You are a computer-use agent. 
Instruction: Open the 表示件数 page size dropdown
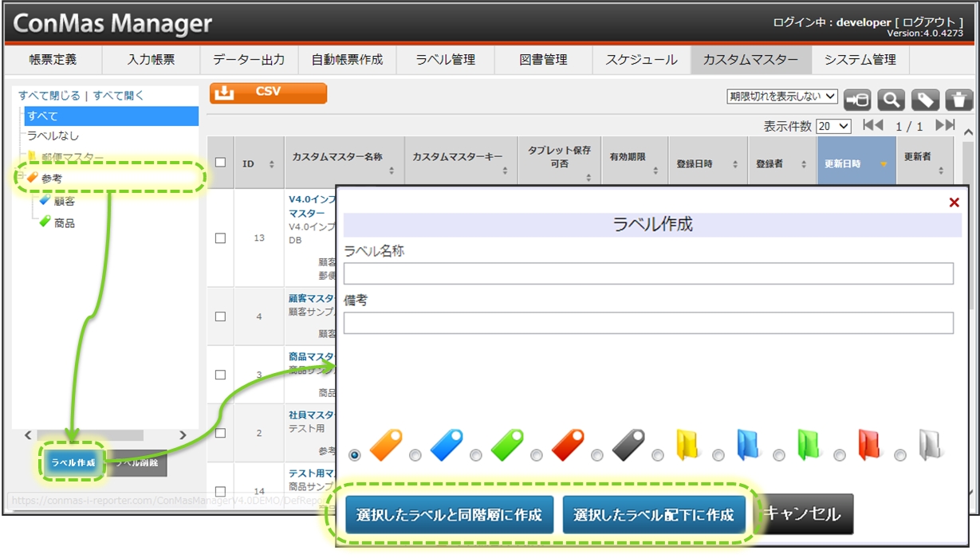(x=833, y=126)
